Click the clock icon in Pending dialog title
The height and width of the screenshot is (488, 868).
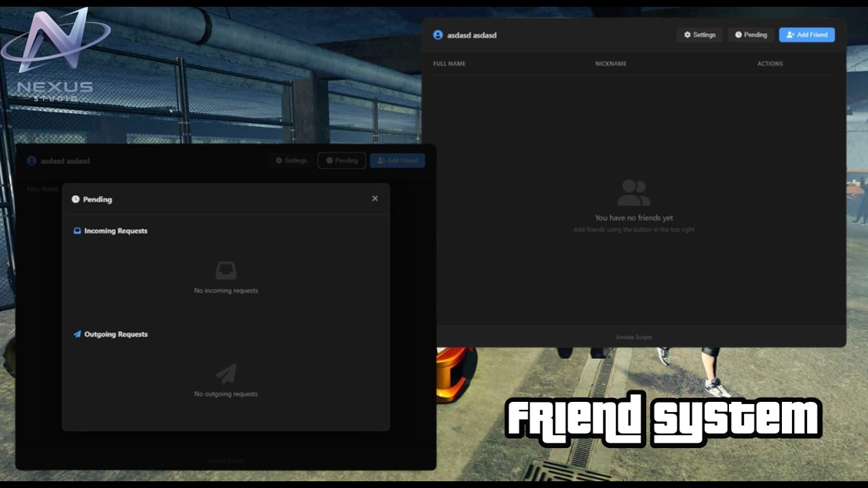tap(76, 199)
